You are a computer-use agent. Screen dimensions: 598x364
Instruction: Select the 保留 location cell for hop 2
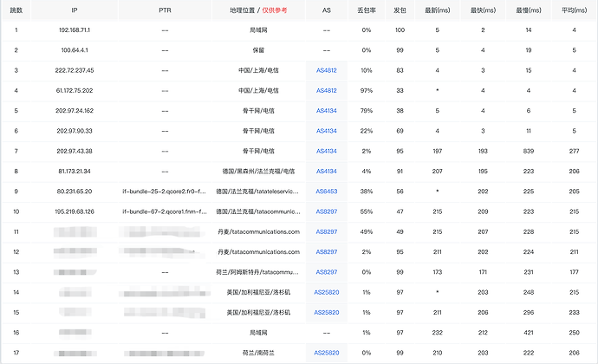coord(258,50)
